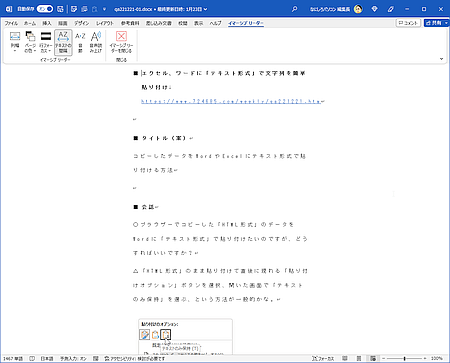The width and height of the screenshot is (450, 363).
Task: Click the Syllables (音節) A·Z button
Action: tap(80, 42)
